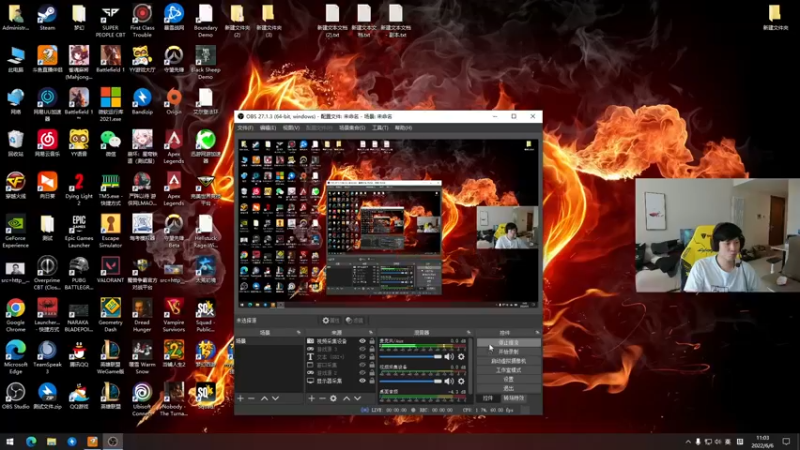Click the 设置 button in controls

pyautogui.click(x=508, y=379)
